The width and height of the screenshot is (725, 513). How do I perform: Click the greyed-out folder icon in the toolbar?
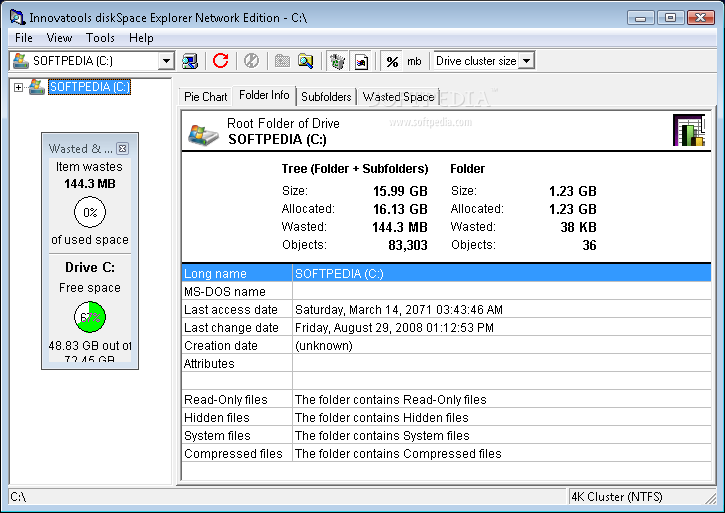pos(282,61)
